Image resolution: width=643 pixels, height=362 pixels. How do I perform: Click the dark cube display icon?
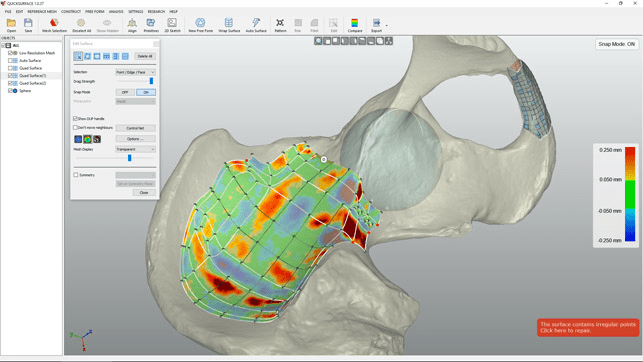(97, 139)
